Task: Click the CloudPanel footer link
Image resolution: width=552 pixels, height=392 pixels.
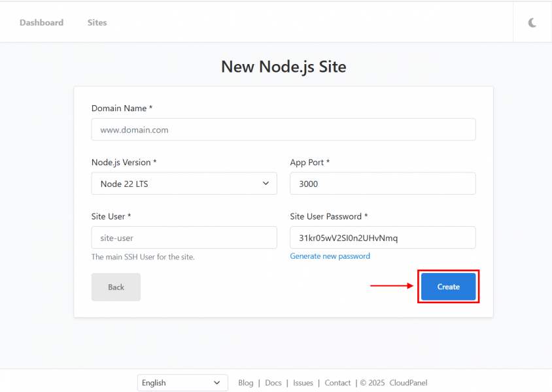Action: 408,382
